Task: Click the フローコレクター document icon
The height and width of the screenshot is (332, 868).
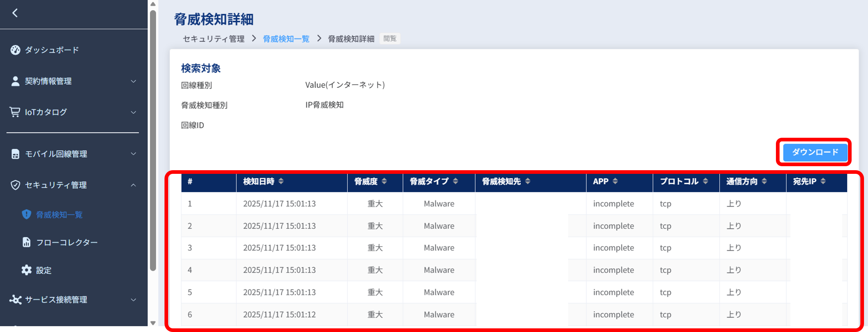Action: (x=26, y=242)
